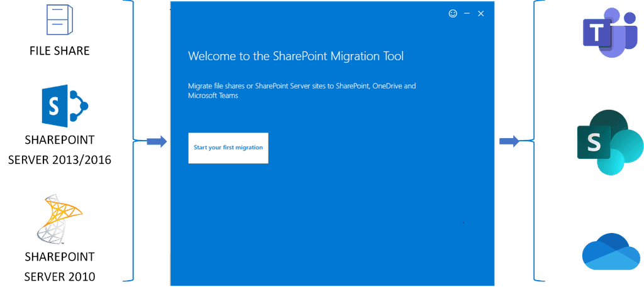Viewport: 644px width, 287px height.
Task: Click the OneDrive cloud logo
Action: 611,251
